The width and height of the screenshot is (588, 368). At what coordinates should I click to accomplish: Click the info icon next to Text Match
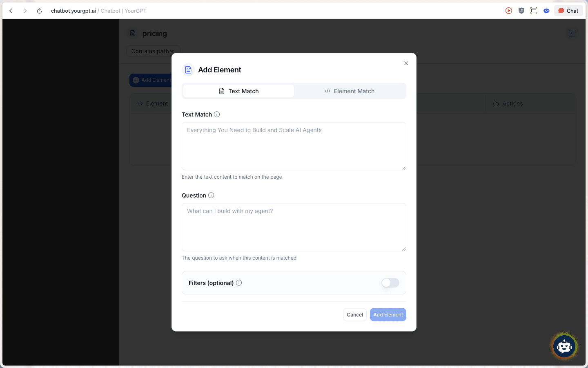[217, 114]
